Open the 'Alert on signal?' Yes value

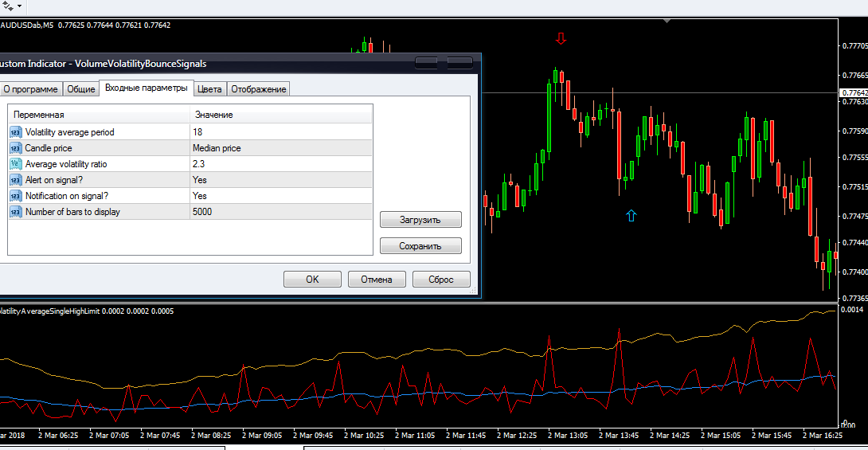point(281,180)
